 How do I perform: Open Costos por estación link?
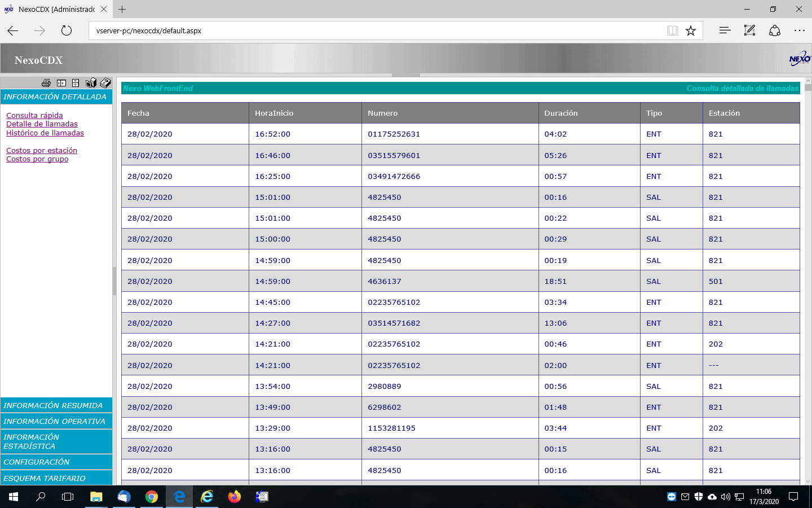42,150
